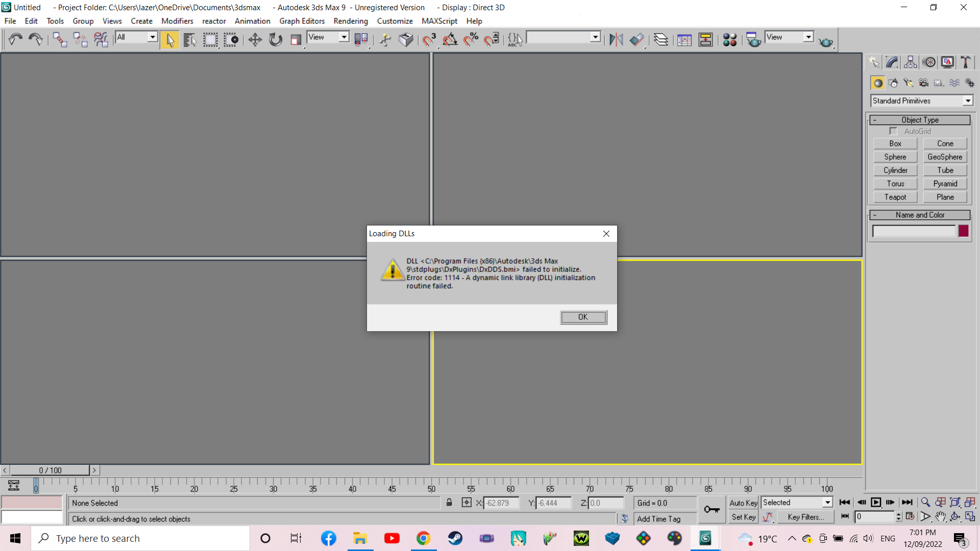Click the rectangular Selection Region flyout
980x551 pixels.
pos(210,39)
